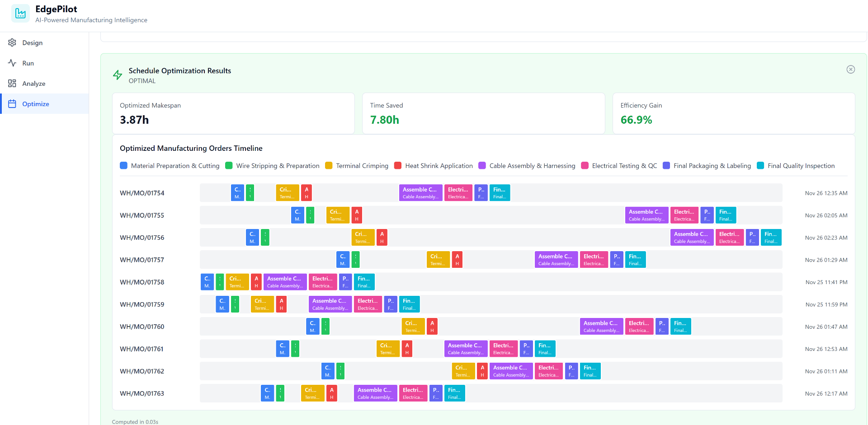
Task: Click the Analyze grid icon
Action: (12, 84)
